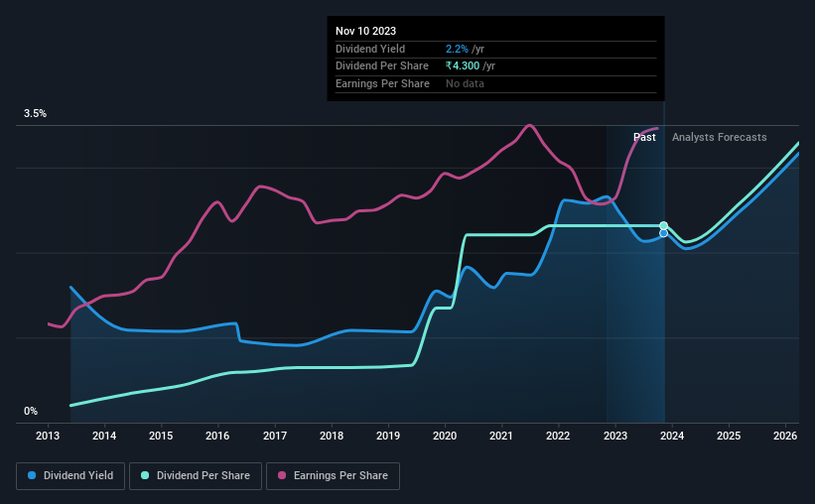This screenshot has height=504, width=815.
Task: Toggle the Dividend Yield legend series
Action: click(70, 476)
